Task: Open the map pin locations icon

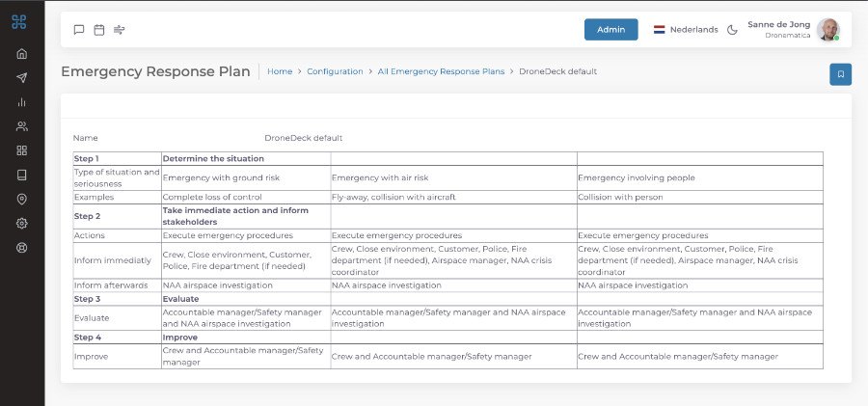Action: tap(21, 199)
